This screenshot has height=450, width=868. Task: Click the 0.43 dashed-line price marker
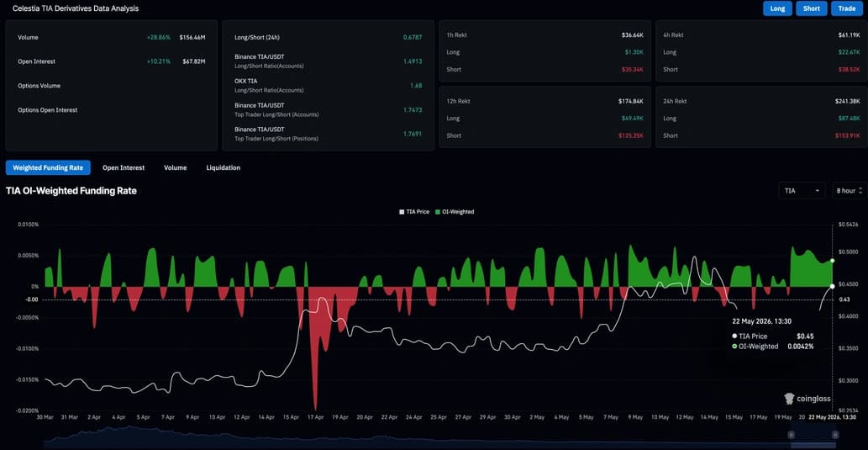844,299
